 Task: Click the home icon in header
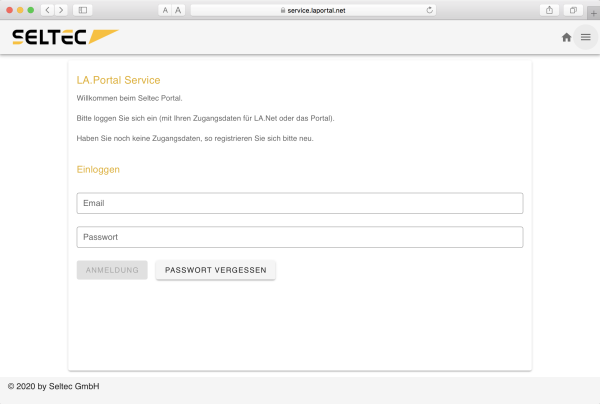point(566,37)
